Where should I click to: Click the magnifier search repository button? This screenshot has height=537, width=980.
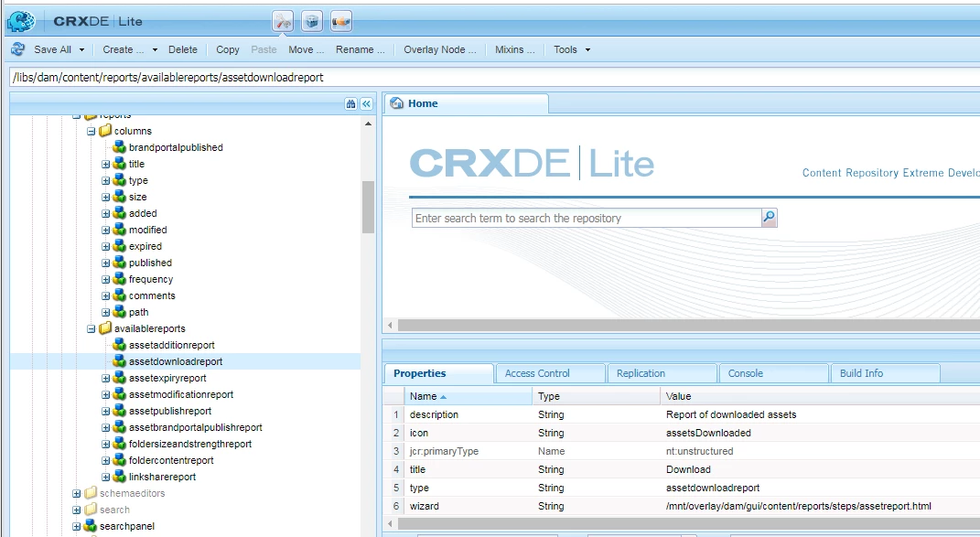770,218
